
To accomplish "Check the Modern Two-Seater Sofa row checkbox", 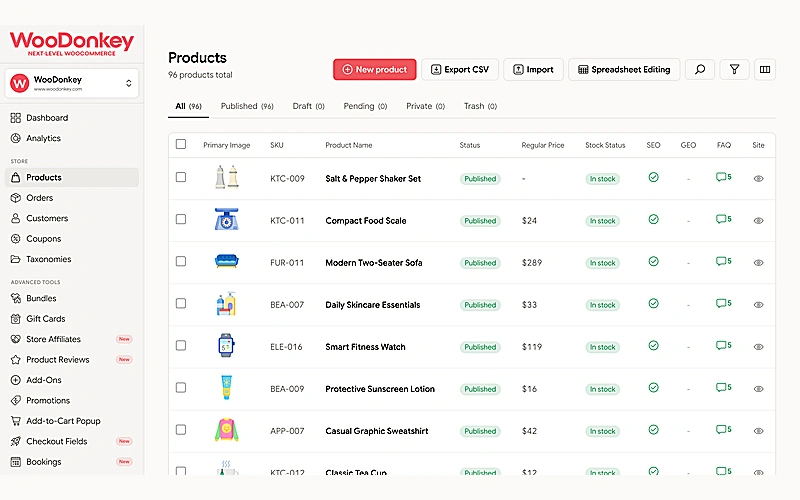I will coord(181,261).
